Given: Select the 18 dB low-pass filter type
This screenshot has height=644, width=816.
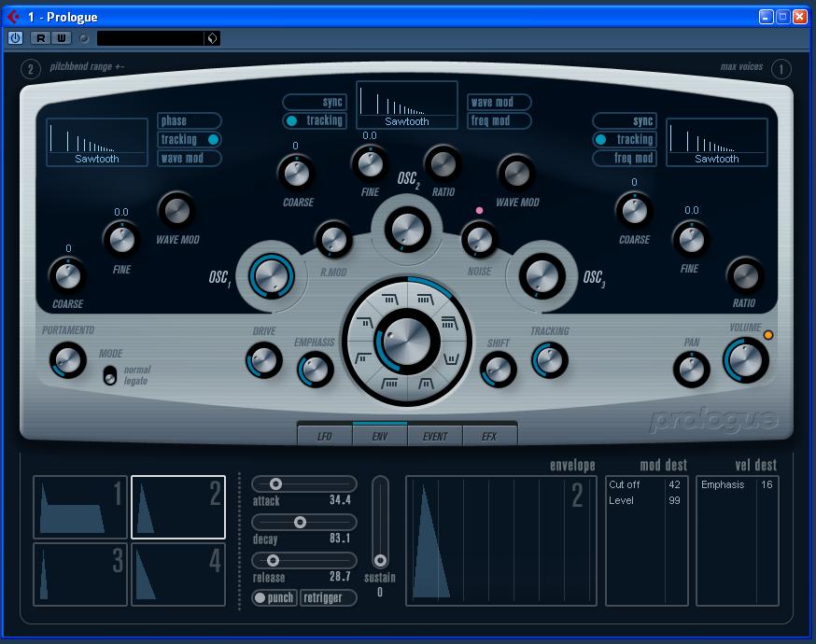Looking at the screenshot, I should (x=389, y=300).
